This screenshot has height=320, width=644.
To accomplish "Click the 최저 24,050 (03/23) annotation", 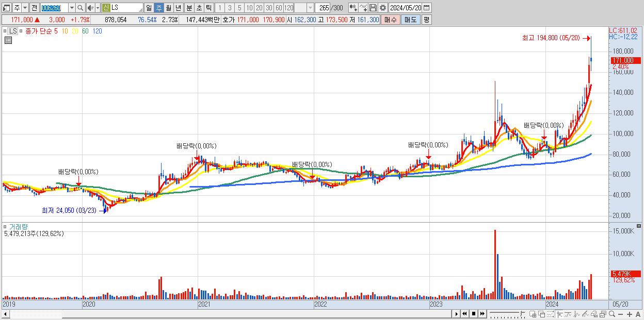I will point(70,210).
